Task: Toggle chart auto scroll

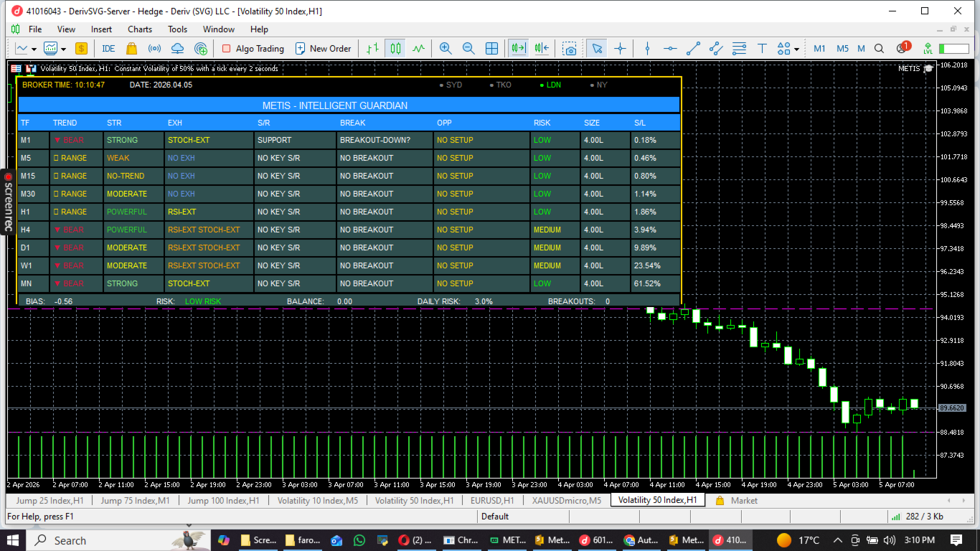Action: point(518,49)
